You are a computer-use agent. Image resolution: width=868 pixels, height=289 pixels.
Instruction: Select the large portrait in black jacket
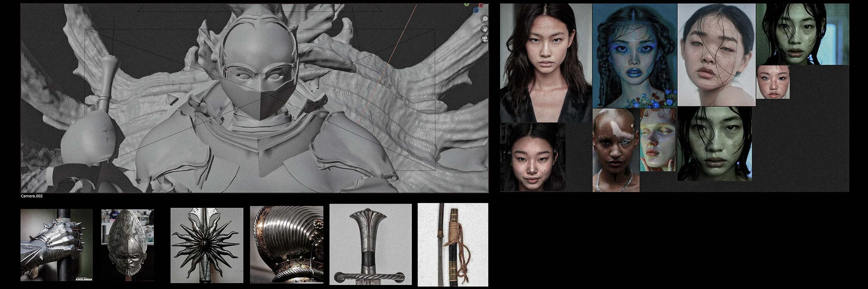click(546, 63)
